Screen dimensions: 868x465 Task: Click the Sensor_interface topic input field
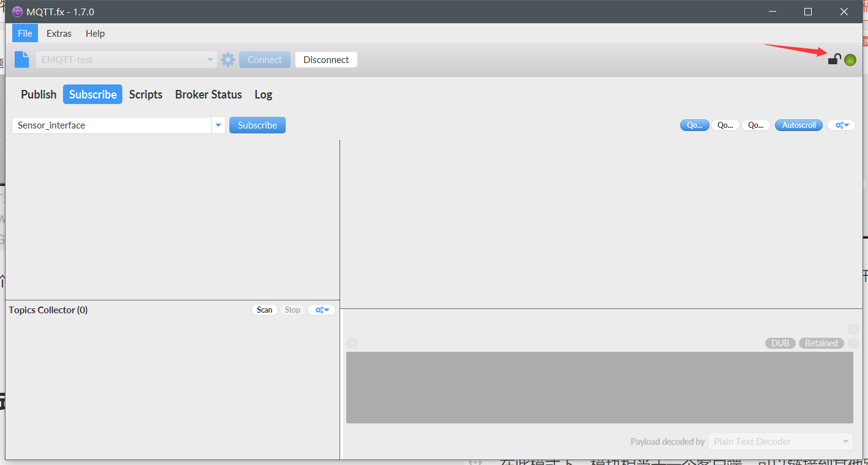point(111,125)
